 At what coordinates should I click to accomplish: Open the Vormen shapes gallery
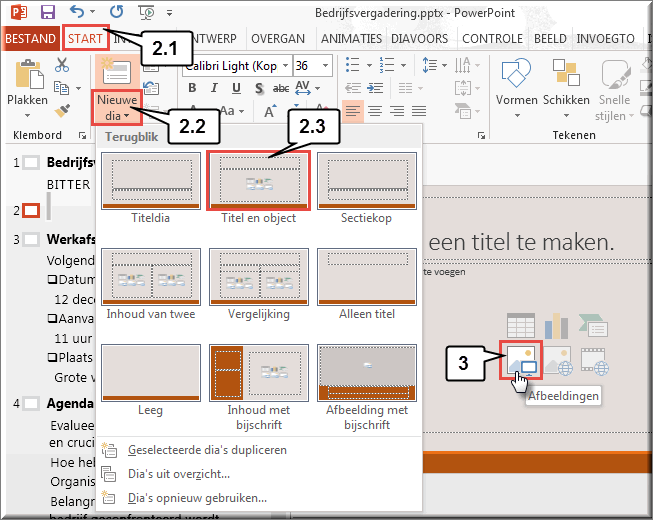click(516, 88)
